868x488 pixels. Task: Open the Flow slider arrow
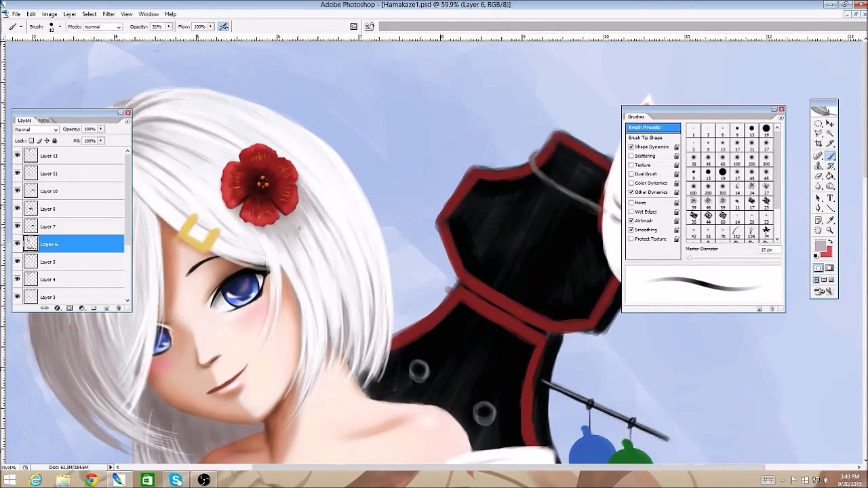pyautogui.click(x=210, y=26)
